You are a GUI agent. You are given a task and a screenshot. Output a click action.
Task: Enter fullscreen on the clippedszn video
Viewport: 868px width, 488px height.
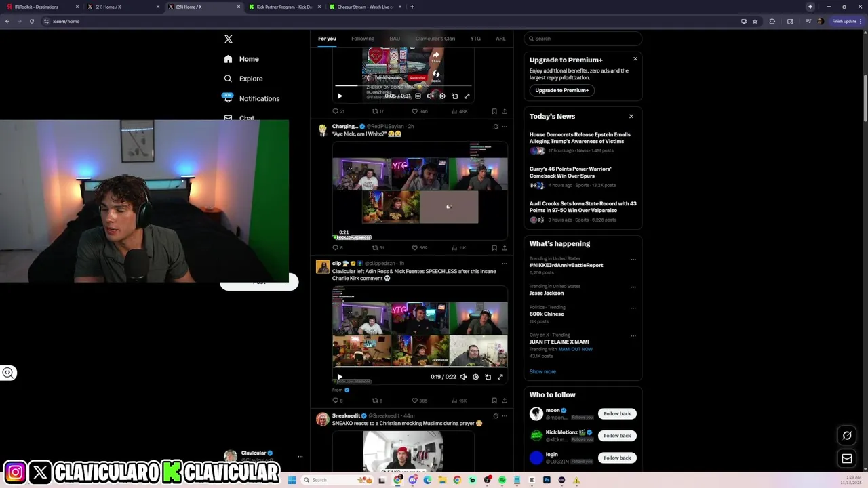click(x=500, y=377)
